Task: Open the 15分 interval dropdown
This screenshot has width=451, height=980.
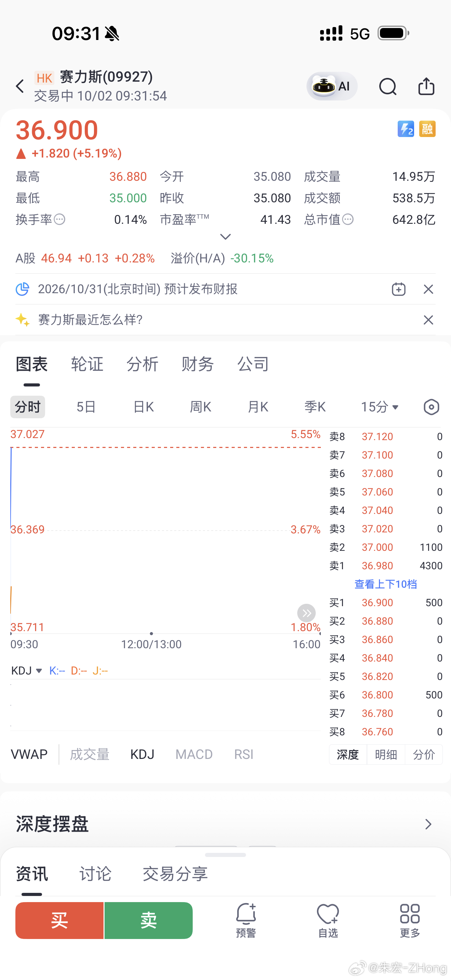Action: point(380,407)
